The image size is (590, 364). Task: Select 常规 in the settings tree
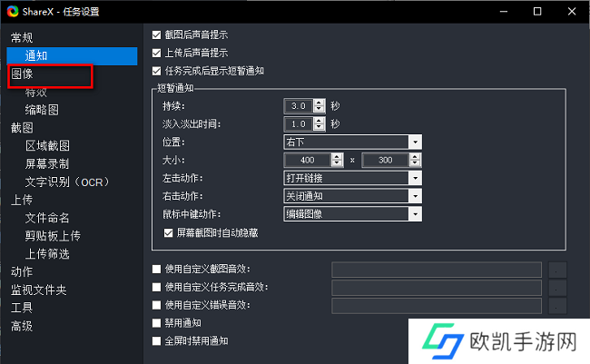[22, 37]
